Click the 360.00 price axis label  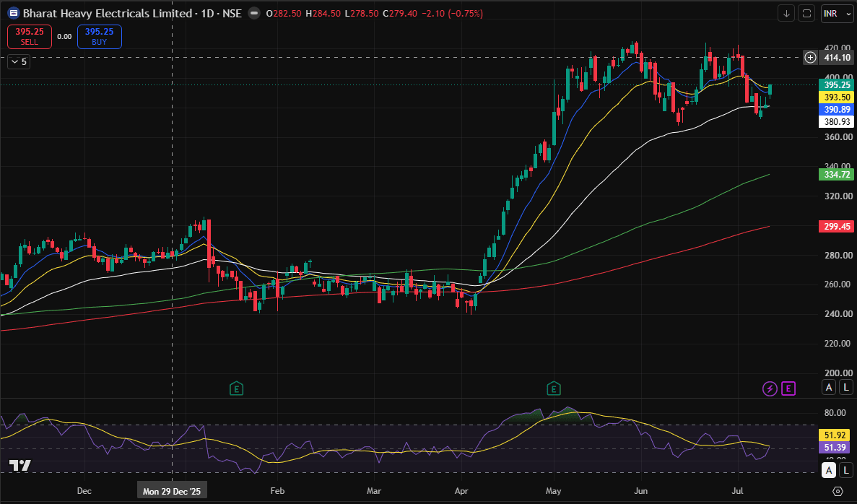pyautogui.click(x=838, y=136)
